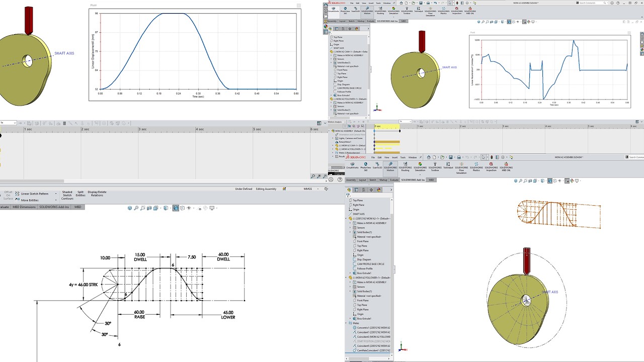Collapse Mates folder in bottom-right tree
The width and height of the screenshot is (644, 362).
click(x=346, y=323)
